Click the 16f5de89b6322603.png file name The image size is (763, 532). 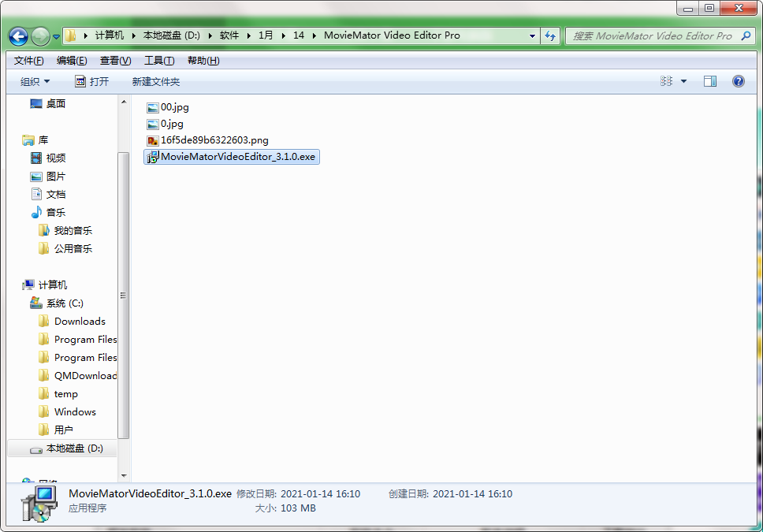(x=214, y=140)
